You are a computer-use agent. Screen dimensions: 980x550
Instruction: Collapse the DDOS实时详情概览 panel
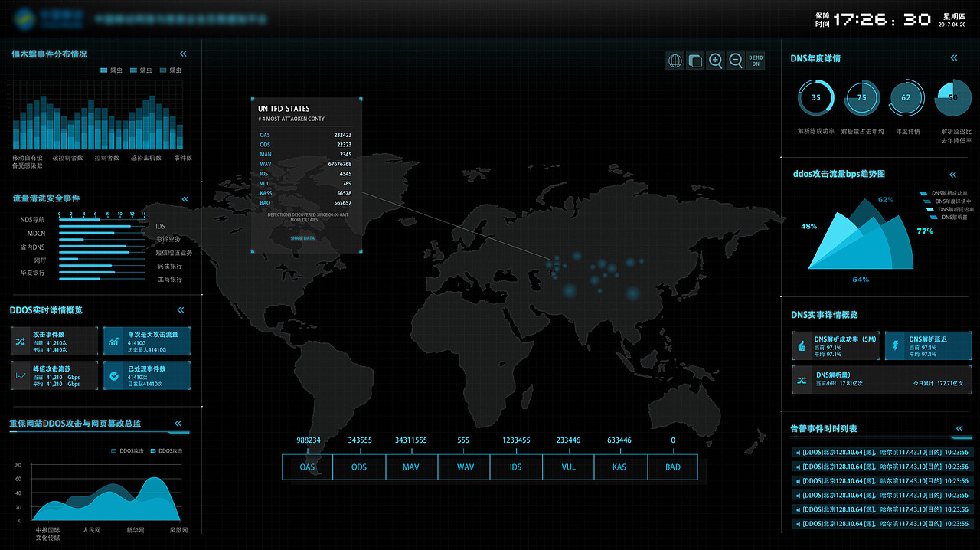(x=181, y=310)
